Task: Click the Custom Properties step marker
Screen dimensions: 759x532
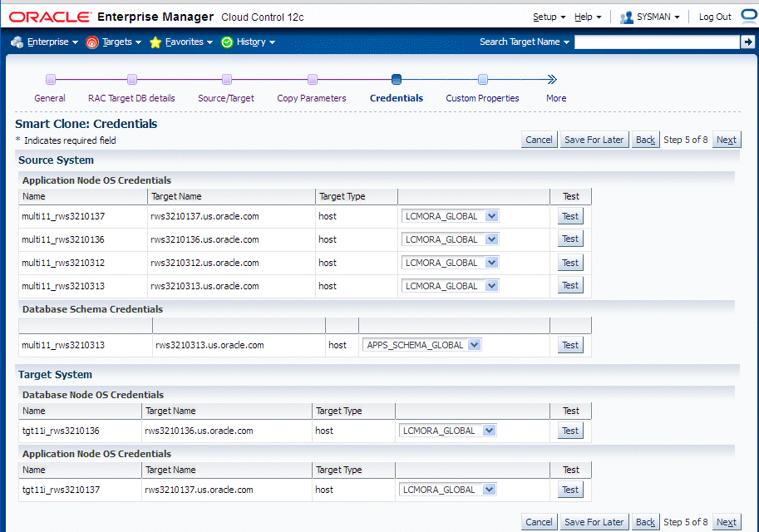Action: tap(483, 80)
